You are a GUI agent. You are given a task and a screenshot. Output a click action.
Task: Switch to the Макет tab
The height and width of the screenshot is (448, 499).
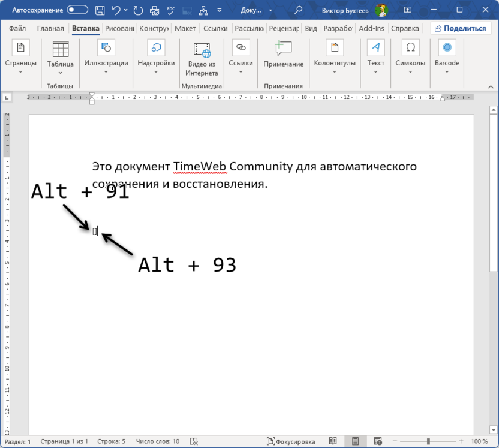tap(185, 28)
